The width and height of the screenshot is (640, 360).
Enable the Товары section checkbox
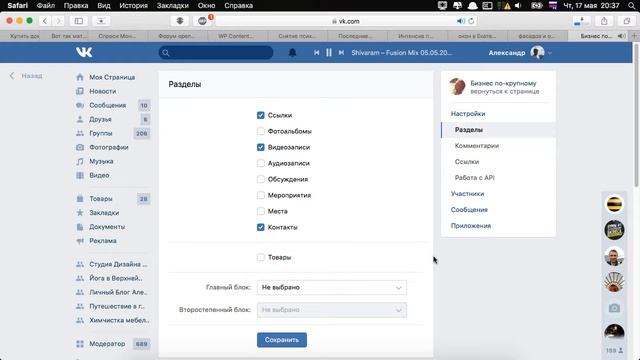[x=261, y=257]
